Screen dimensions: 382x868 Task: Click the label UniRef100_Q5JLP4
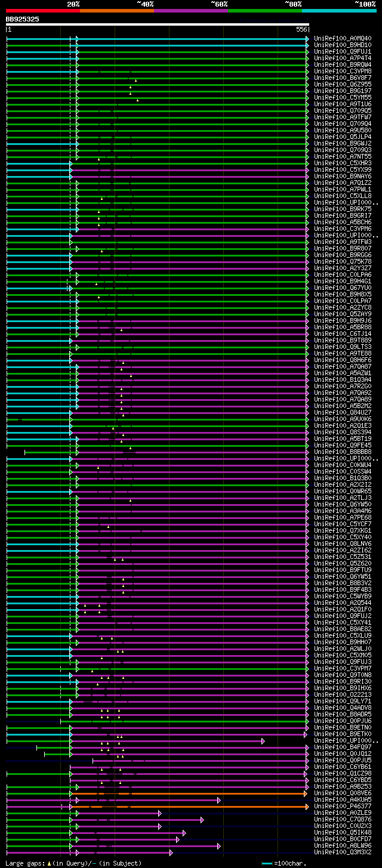coord(343,137)
